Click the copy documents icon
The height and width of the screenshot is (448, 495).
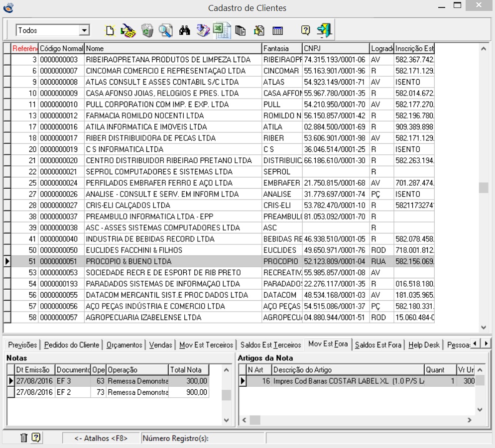click(240, 30)
